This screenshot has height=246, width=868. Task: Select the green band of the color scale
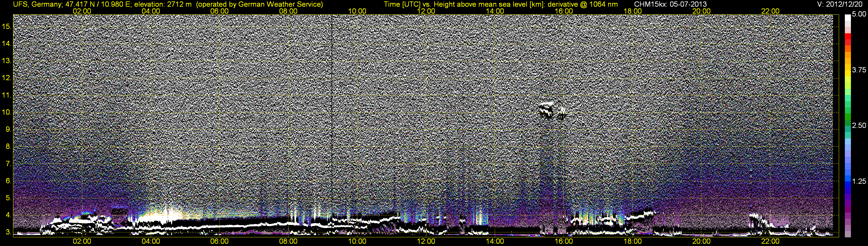coord(848,117)
